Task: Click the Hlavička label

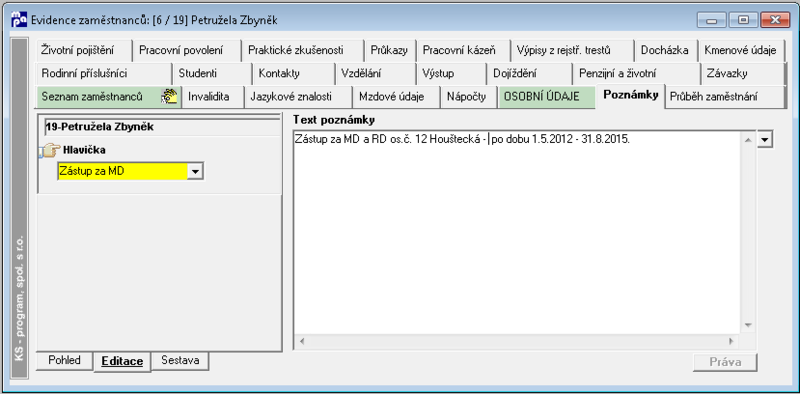Action: coord(84,150)
